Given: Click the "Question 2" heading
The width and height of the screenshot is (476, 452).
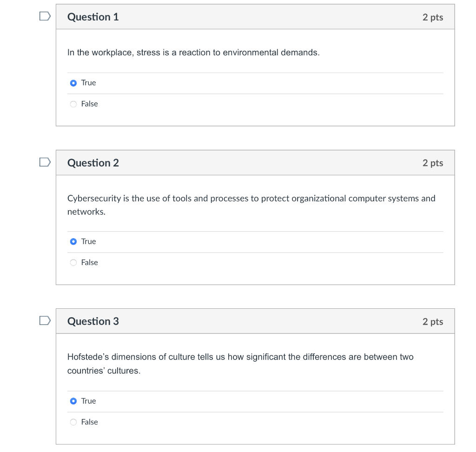Looking at the screenshot, I should click(x=93, y=163).
